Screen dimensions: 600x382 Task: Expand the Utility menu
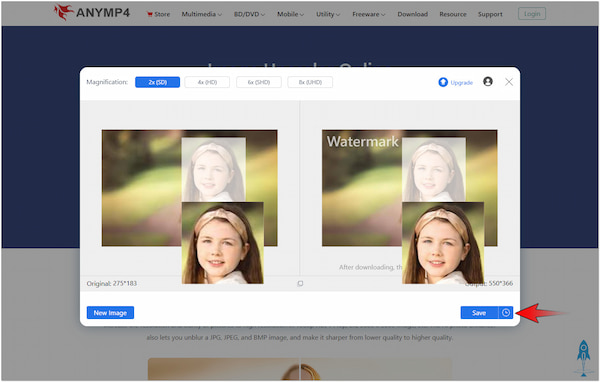point(328,14)
